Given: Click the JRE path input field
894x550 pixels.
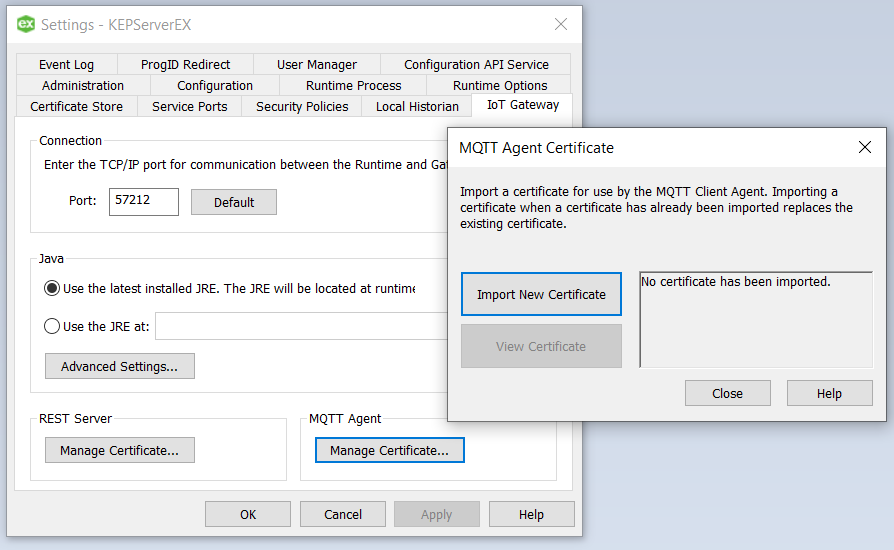Looking at the screenshot, I should pyautogui.click(x=302, y=326).
